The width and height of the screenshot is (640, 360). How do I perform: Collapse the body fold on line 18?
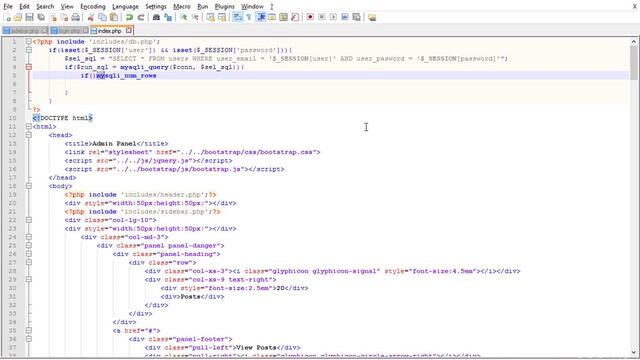point(29,186)
